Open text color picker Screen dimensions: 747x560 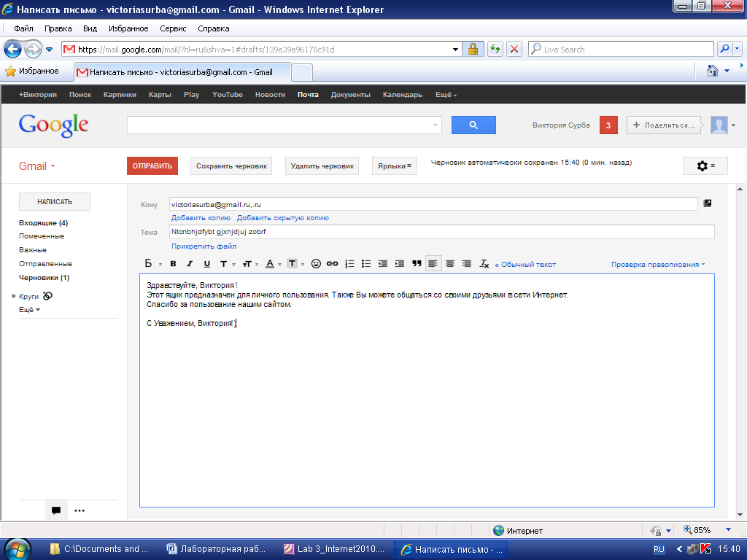point(273,264)
